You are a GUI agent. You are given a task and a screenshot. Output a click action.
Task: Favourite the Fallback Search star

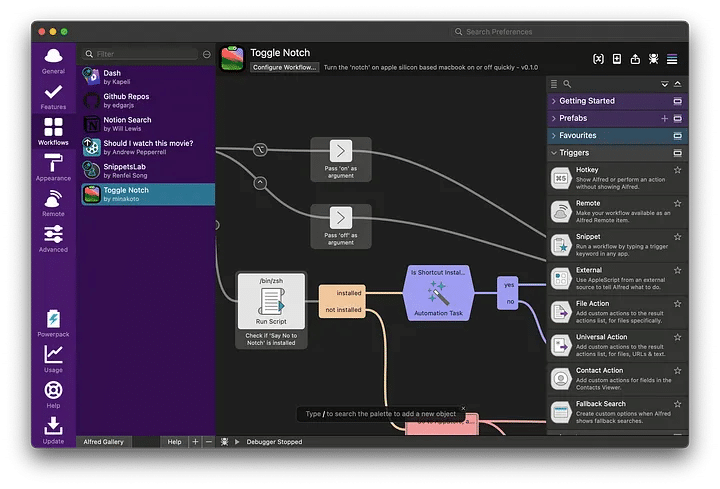coord(677,404)
